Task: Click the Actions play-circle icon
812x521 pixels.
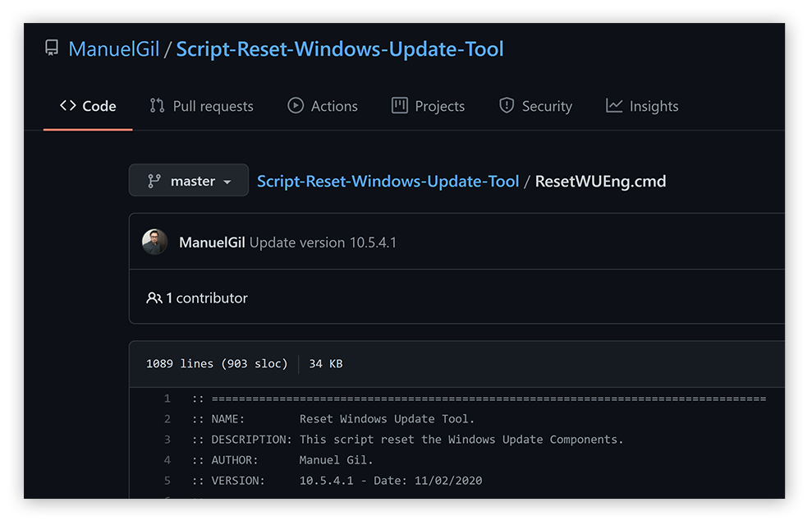Action: (295, 105)
